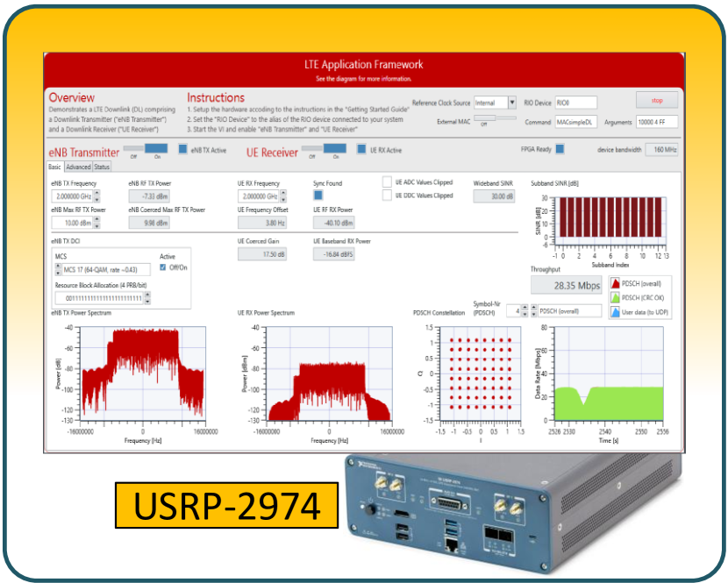Click the device bandwidth 160 MHz field
The height and width of the screenshot is (583, 728).
pyautogui.click(x=661, y=149)
